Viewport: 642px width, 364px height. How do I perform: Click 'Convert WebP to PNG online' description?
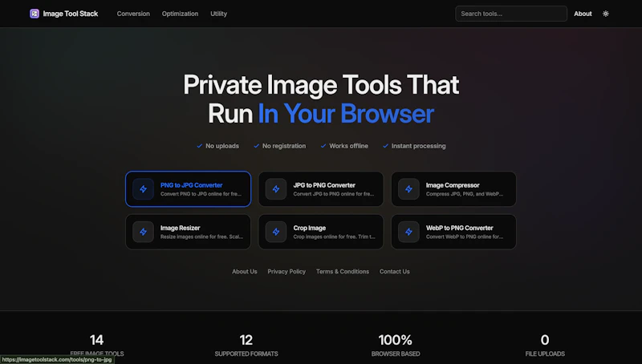(465, 237)
